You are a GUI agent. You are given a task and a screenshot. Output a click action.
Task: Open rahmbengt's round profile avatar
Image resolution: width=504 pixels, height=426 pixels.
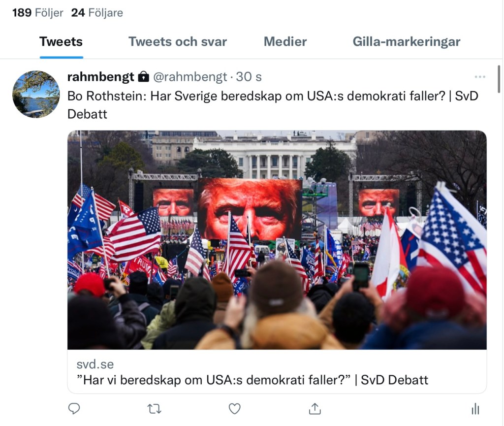point(36,94)
